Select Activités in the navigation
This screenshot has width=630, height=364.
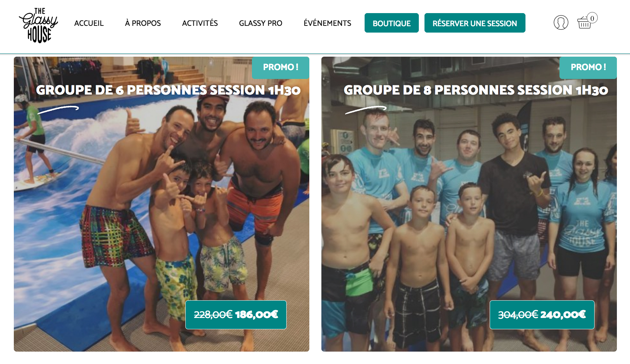[200, 23]
